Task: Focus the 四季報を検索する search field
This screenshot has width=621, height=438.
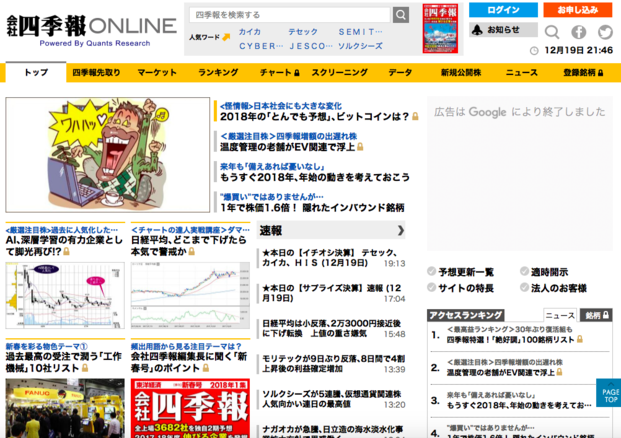Action: coord(290,15)
